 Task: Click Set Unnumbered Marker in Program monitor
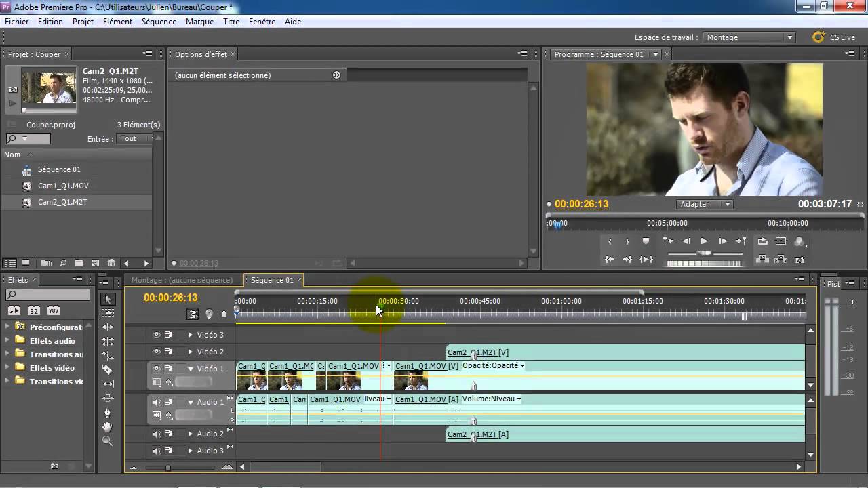point(646,241)
